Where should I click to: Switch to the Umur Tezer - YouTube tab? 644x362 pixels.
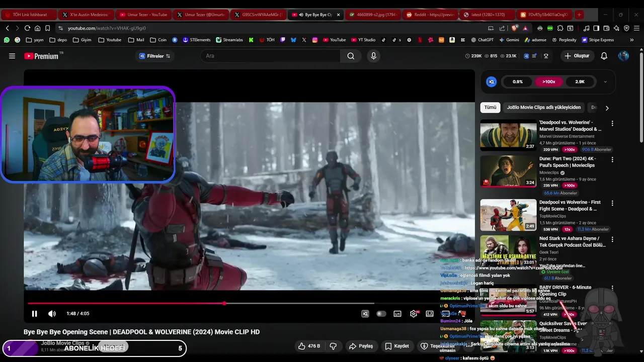coord(143,15)
